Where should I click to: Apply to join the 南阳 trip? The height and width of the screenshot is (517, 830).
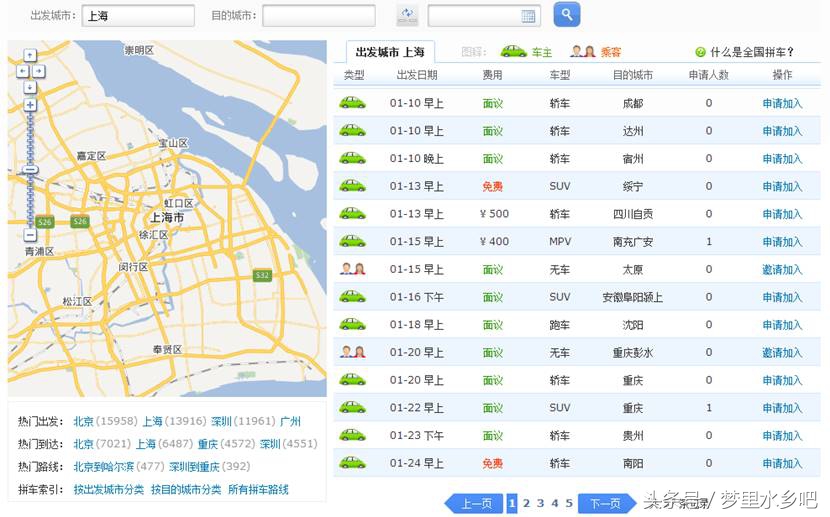(x=782, y=463)
